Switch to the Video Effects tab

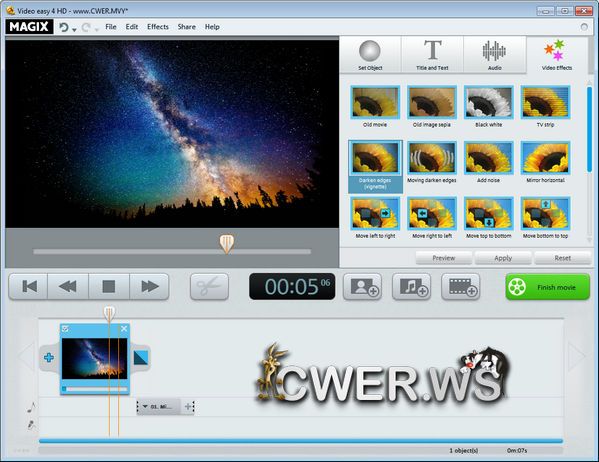pyautogui.click(x=557, y=55)
